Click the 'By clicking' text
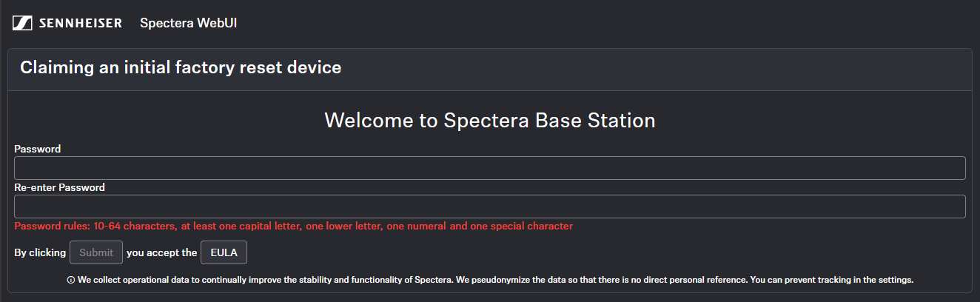The height and width of the screenshot is (302, 980). 40,252
